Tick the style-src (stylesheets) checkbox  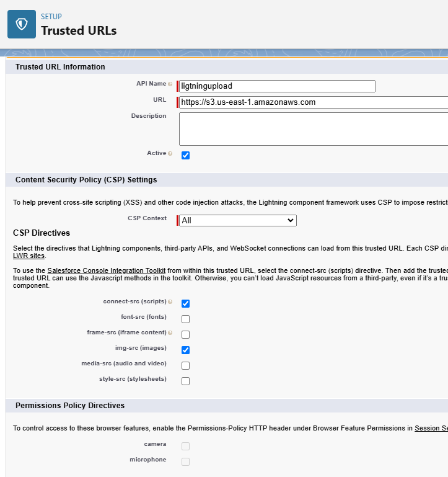tap(185, 381)
